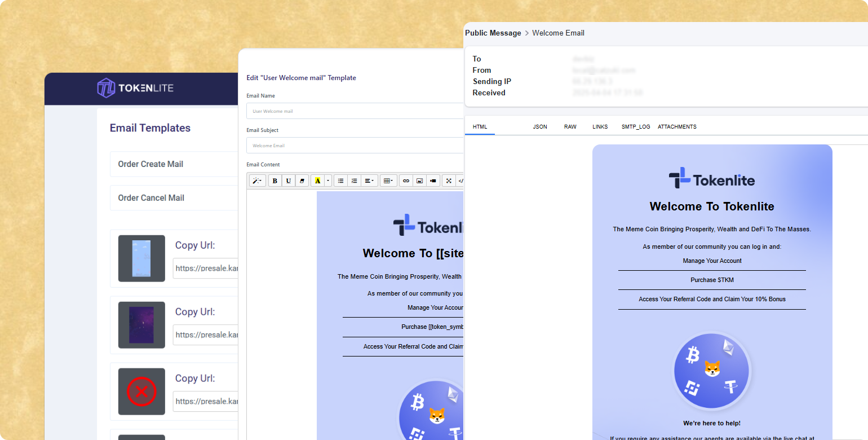The image size is (868, 440).
Task: Switch to the LINKS tab
Action: click(x=600, y=127)
